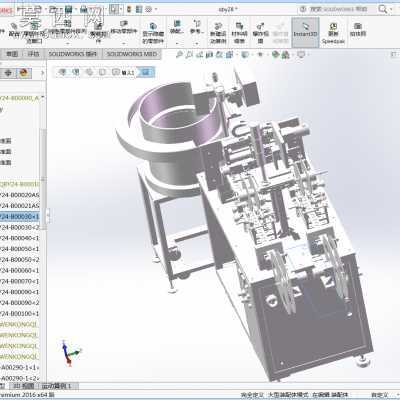Click the orientation triad in viewport

click(x=70, y=353)
